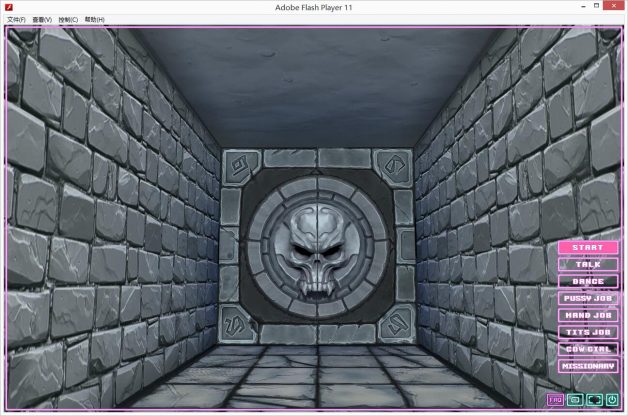Open the 文件(F) menu

[16, 19]
